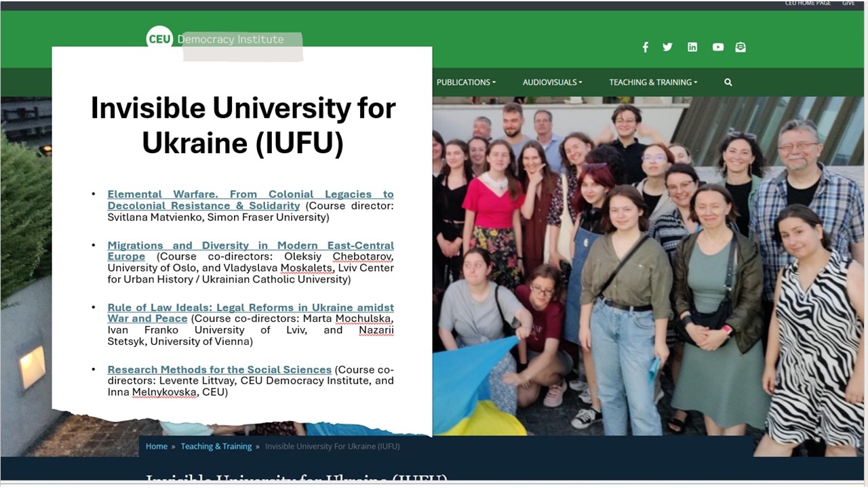Click the newsletter icon next to YouTube
This screenshot has width=868, height=488.
click(741, 47)
